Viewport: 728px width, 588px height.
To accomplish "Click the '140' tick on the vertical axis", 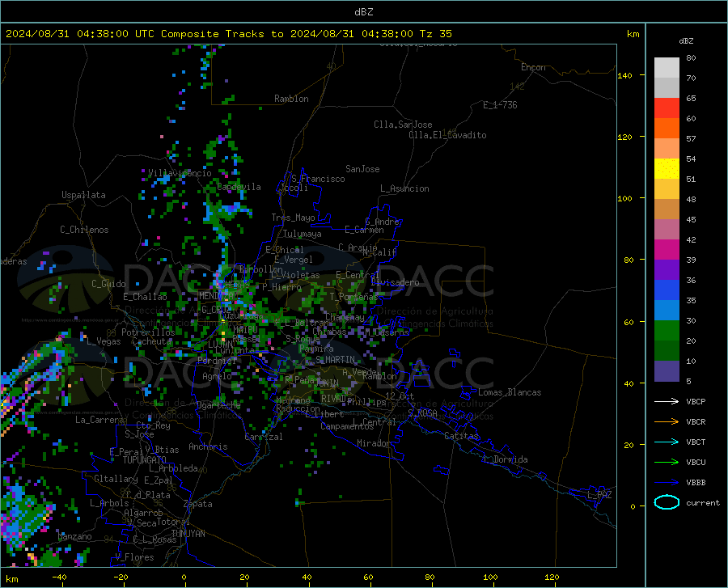I will pyautogui.click(x=624, y=76).
